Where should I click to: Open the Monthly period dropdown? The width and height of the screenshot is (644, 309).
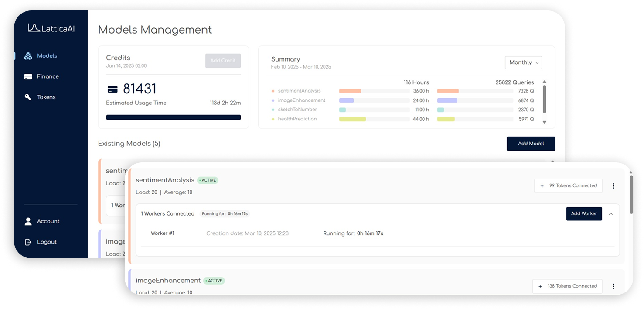point(523,62)
